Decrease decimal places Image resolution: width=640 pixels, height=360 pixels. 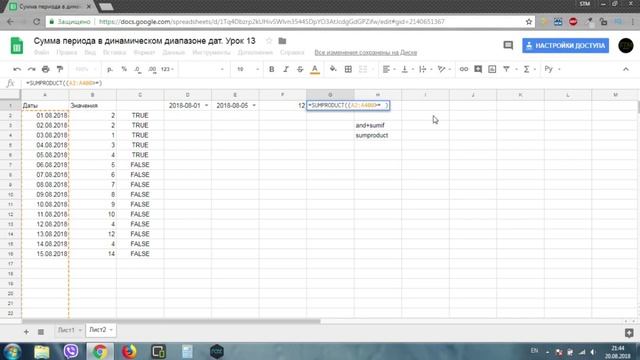pos(138,70)
